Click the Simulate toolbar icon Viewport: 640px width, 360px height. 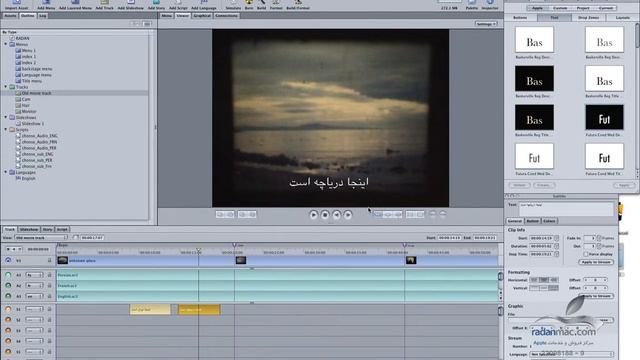pyautogui.click(x=233, y=3)
